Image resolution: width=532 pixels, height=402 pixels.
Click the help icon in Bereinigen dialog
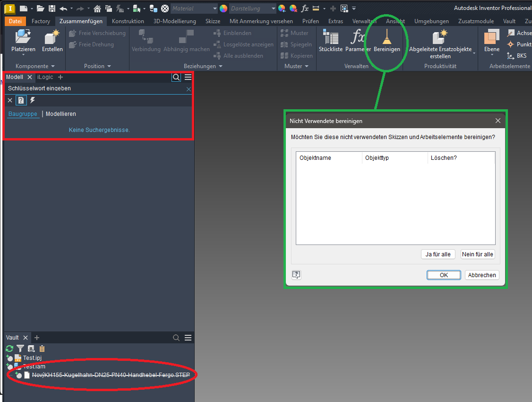(296, 275)
